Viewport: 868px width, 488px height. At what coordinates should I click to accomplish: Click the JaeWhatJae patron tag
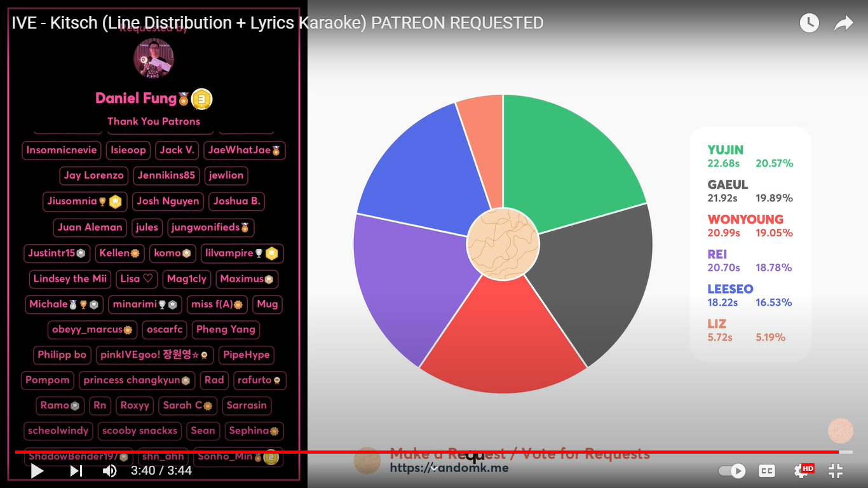tap(245, 151)
